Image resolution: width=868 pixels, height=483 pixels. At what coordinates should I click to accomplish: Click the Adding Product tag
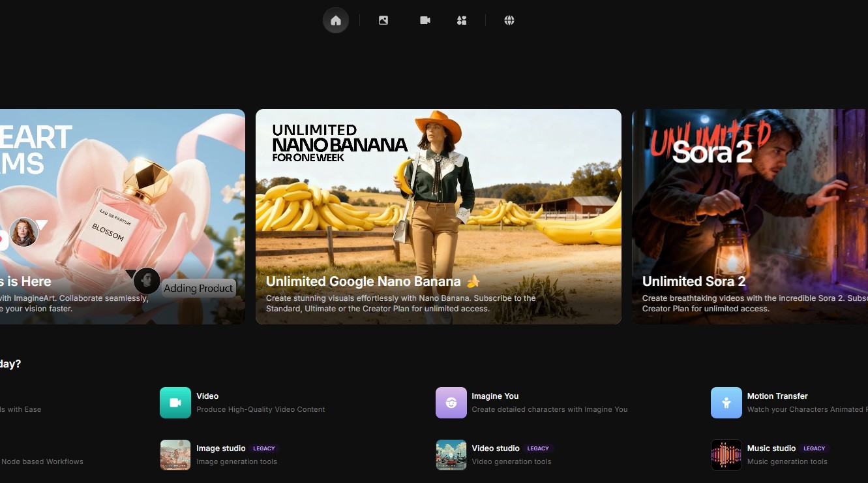tap(198, 288)
